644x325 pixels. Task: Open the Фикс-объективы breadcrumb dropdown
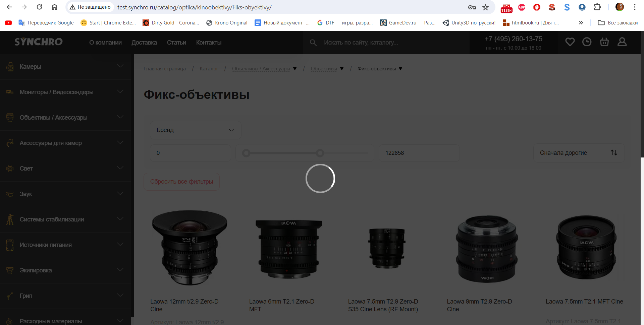coord(400,69)
